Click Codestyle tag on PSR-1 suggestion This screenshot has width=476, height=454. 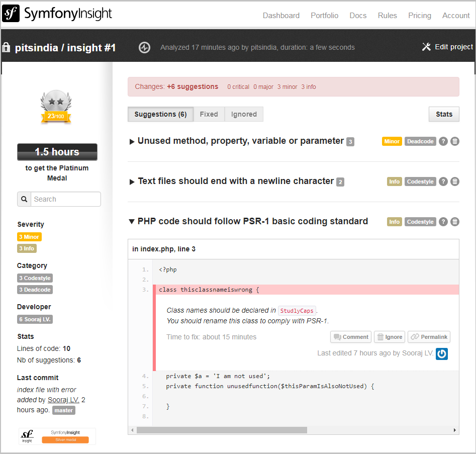[x=420, y=222]
